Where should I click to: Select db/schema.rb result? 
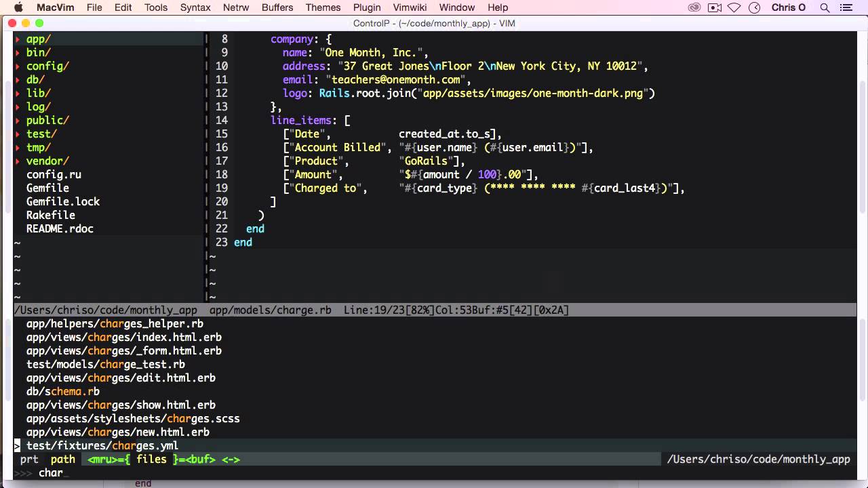coord(63,392)
